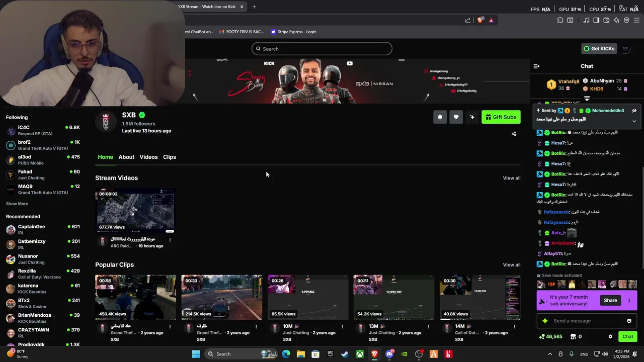Open the anniversary banner three-dot menu

coord(629,301)
